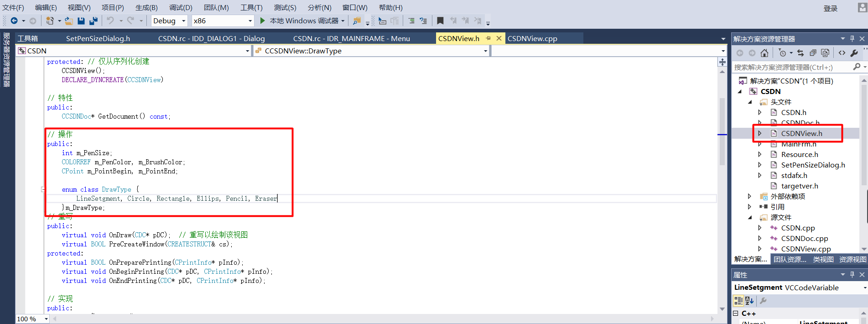Open the Debug configuration dropdown

pos(183,21)
